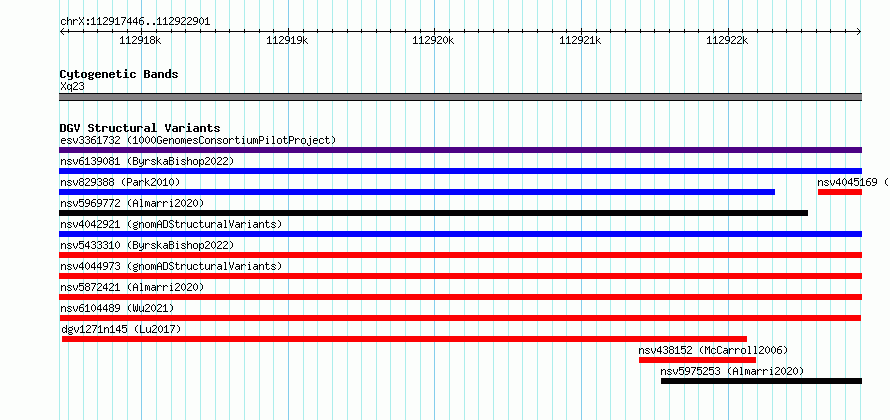Click the 112921k ruler tick label

click(x=581, y=40)
